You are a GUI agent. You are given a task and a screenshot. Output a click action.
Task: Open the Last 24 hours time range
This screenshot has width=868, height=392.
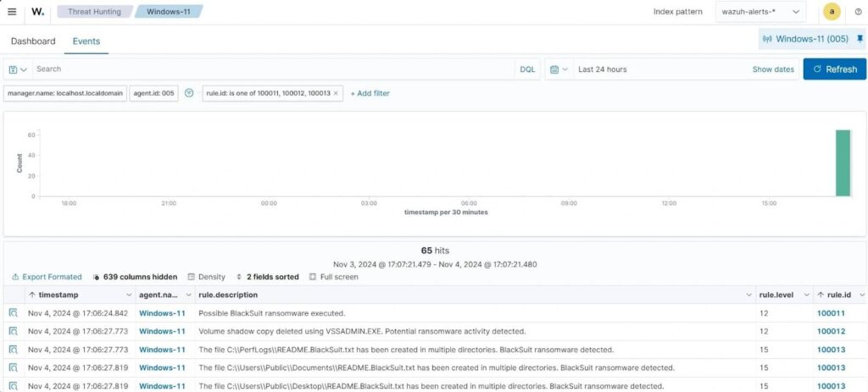tap(603, 69)
